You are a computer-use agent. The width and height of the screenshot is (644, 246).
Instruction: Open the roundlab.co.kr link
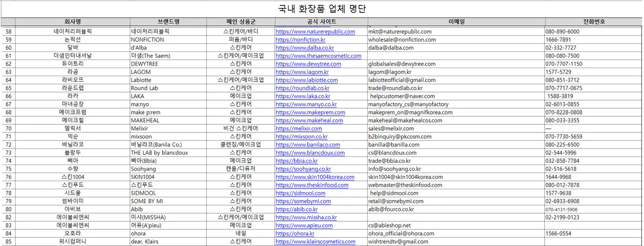302,88
